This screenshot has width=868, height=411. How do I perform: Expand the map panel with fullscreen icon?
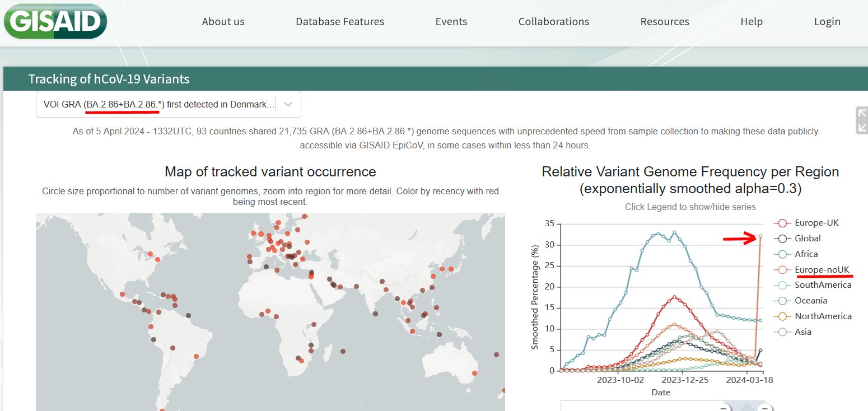pyautogui.click(x=861, y=120)
